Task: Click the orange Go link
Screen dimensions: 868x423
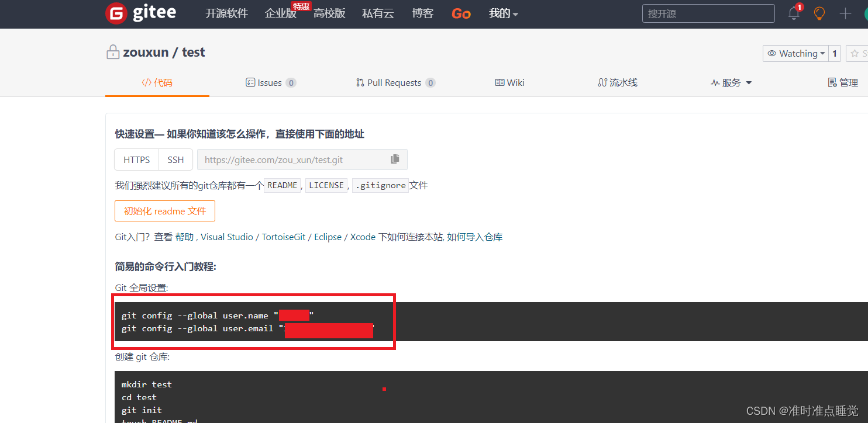Action: [x=461, y=13]
